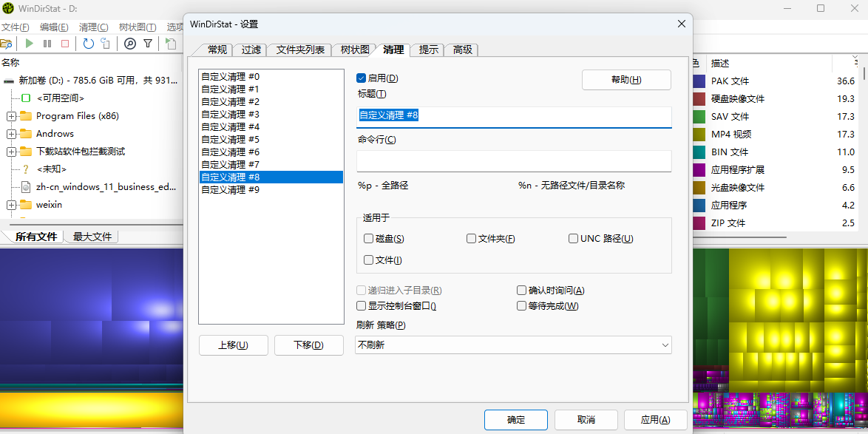Click the funnel filter toolbar icon

pyautogui.click(x=148, y=44)
